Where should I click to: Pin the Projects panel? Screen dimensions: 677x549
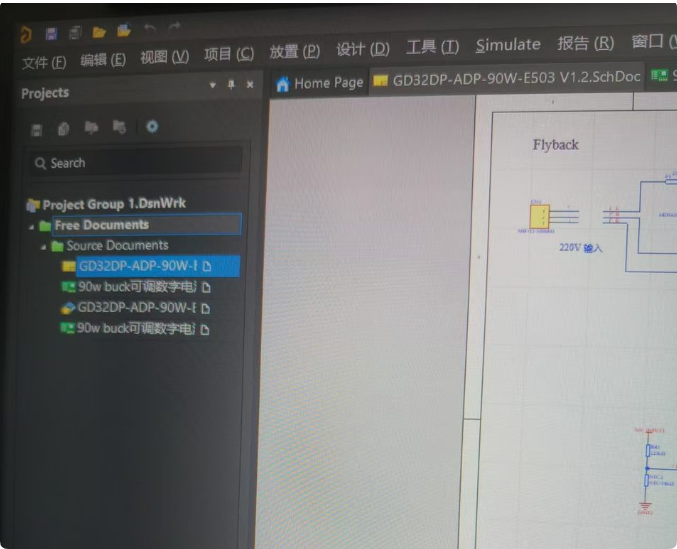pos(231,85)
